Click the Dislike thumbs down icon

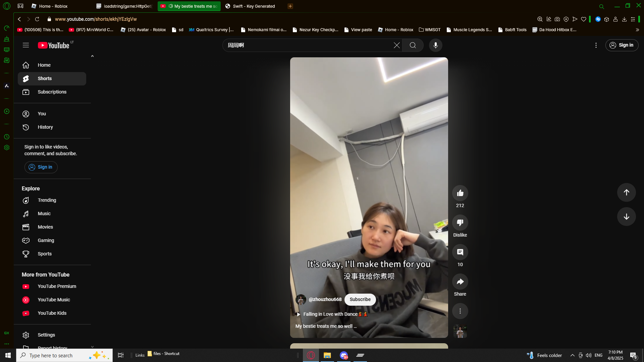point(460,223)
